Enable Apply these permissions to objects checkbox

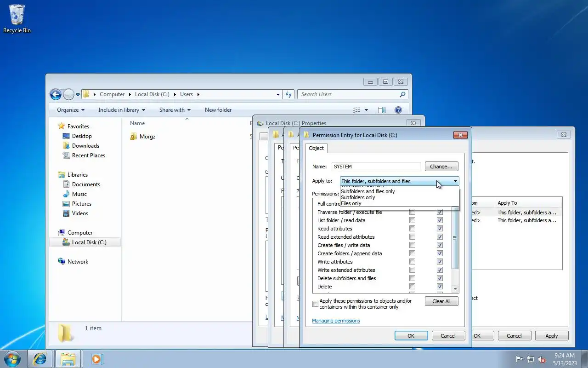point(315,304)
